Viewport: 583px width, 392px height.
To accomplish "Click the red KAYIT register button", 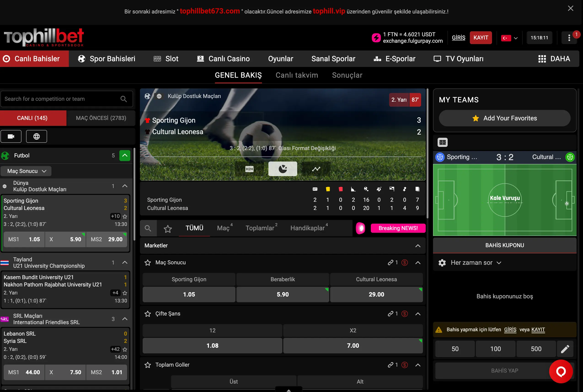I will pos(481,38).
